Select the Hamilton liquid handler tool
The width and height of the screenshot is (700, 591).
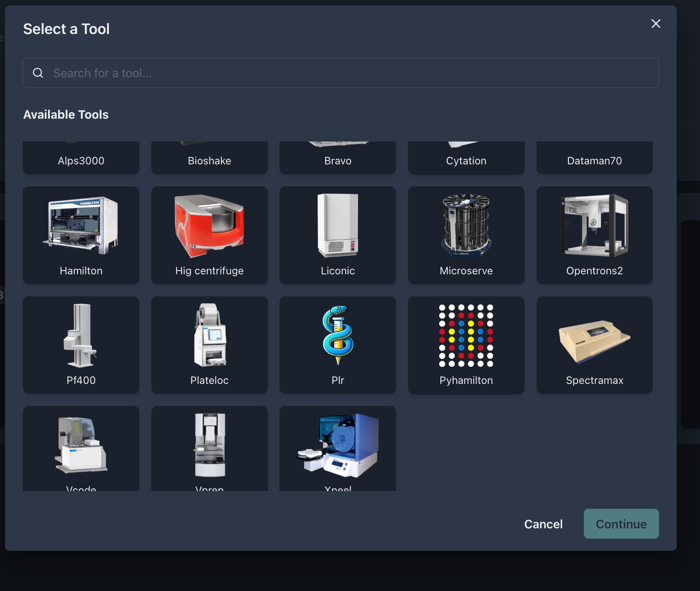click(x=81, y=235)
